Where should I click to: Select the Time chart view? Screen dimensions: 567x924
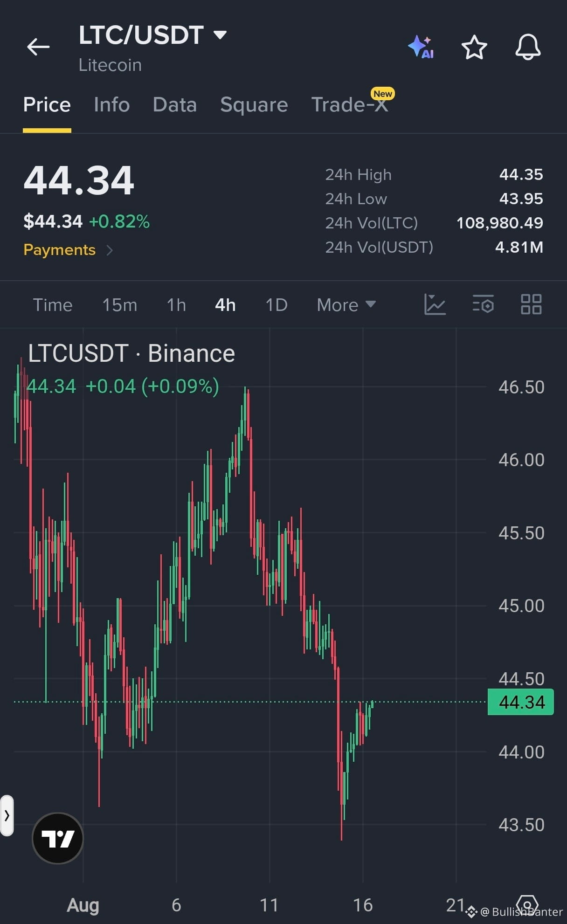pos(53,305)
